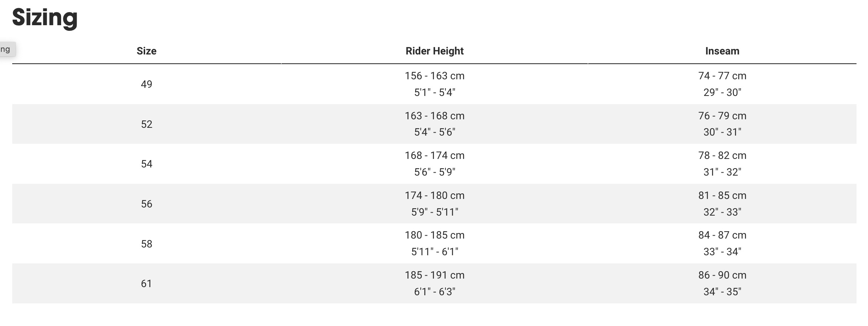Select size 54 cell

pos(146,164)
